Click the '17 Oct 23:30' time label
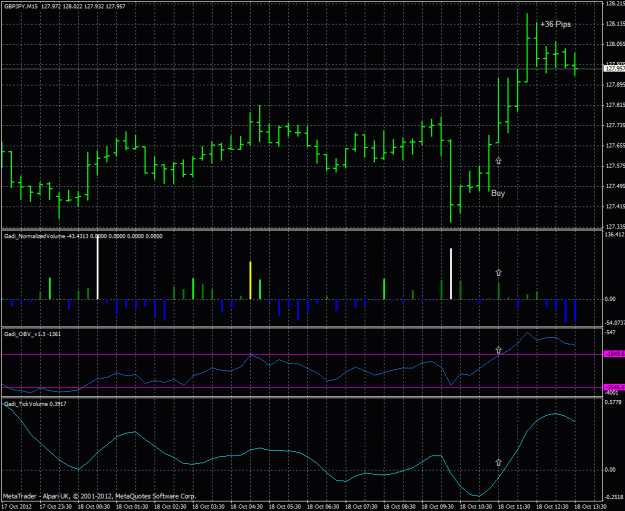The image size is (625, 511). point(55,507)
